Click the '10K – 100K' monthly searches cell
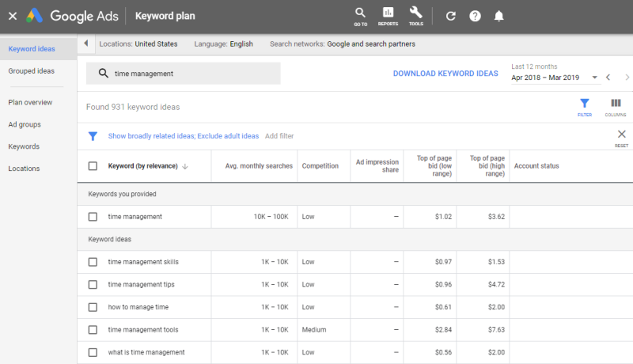The height and width of the screenshot is (364, 633). click(x=271, y=217)
